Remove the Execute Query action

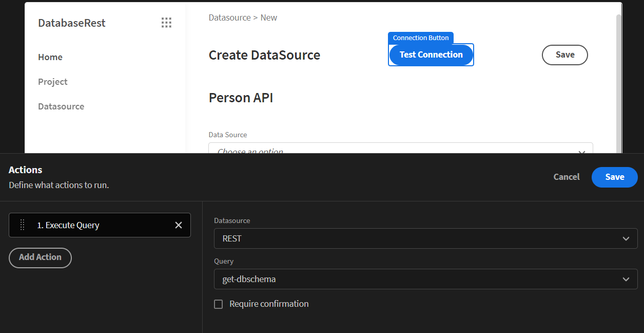click(x=179, y=225)
